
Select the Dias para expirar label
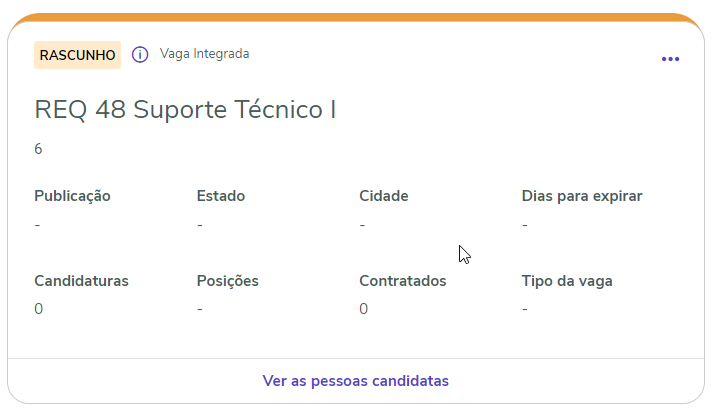582,196
